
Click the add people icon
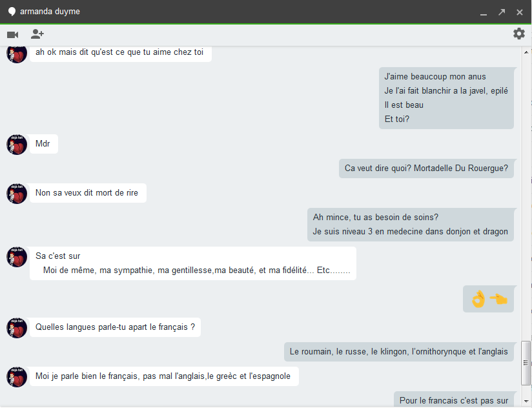point(37,34)
